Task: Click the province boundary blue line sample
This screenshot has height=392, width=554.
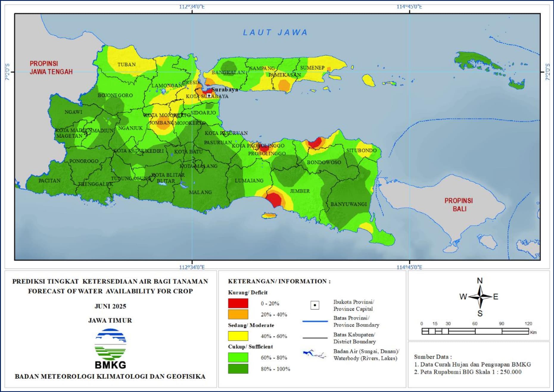Action: 315,321
